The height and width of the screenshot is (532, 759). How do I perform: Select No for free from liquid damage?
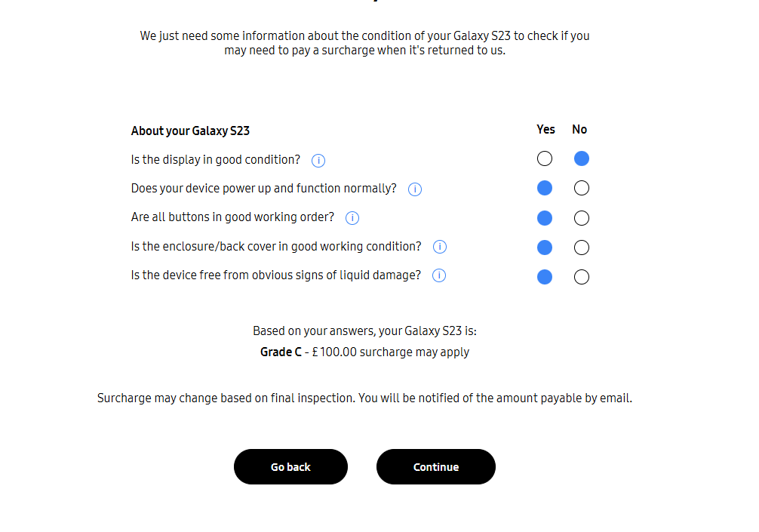tap(581, 276)
